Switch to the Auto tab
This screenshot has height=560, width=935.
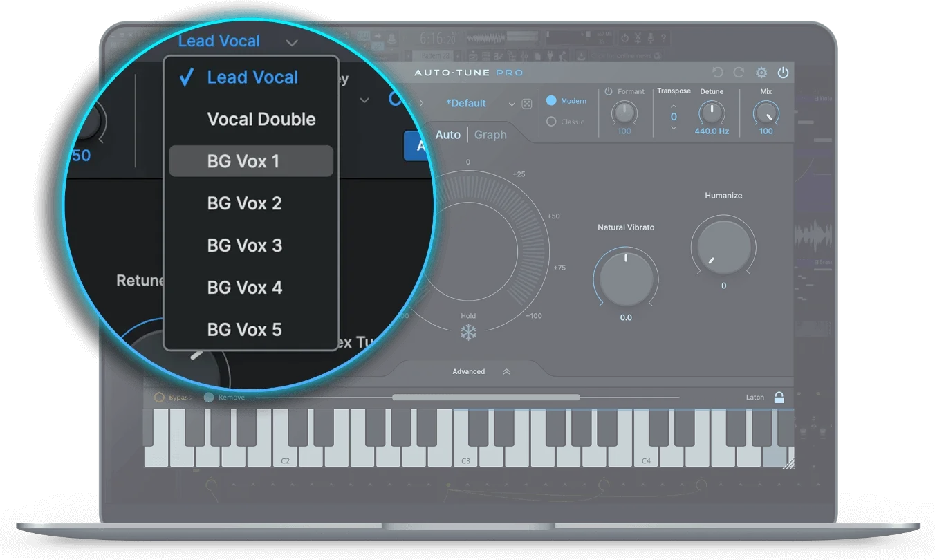tap(447, 135)
